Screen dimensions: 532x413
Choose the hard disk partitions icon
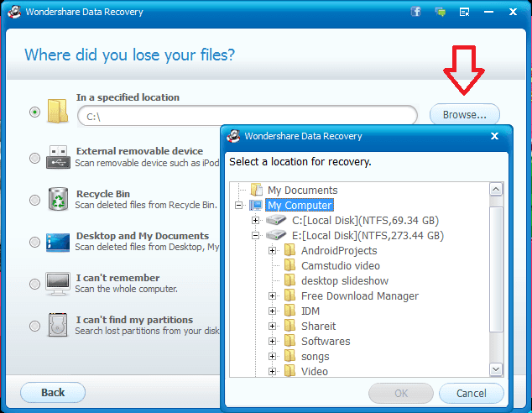(x=58, y=325)
